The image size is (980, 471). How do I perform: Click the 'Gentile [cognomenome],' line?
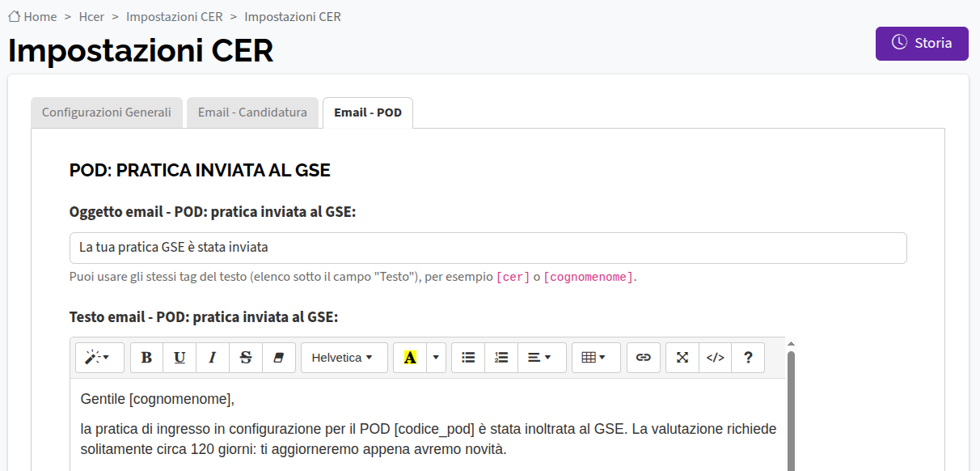pyautogui.click(x=157, y=399)
